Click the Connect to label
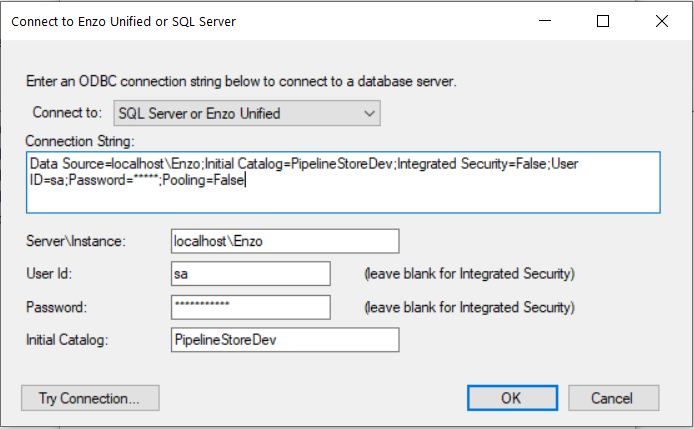 click(x=67, y=113)
